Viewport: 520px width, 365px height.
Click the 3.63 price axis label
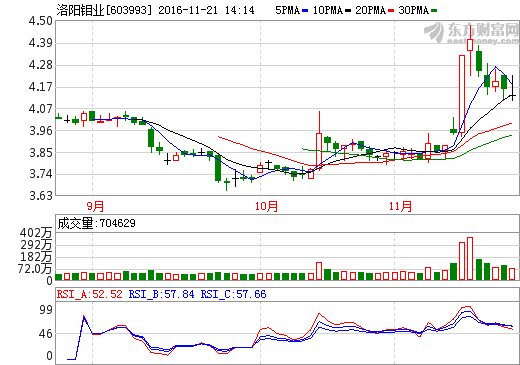coord(41,195)
